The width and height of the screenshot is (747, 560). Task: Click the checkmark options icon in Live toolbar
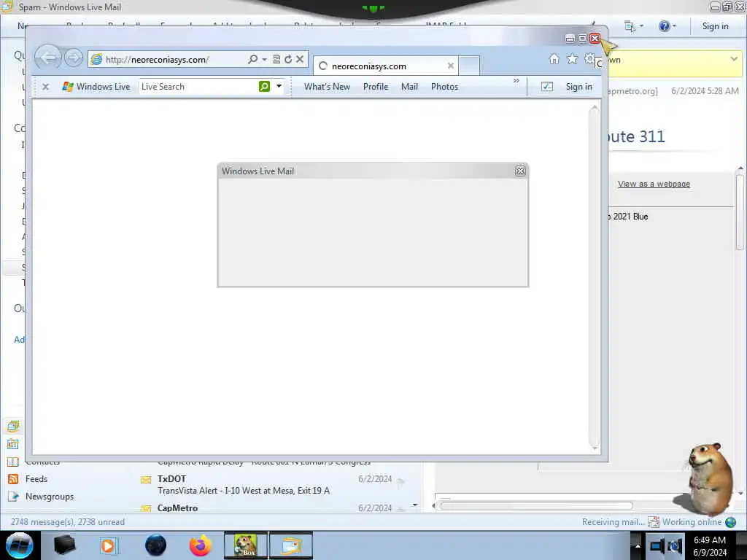(x=547, y=87)
